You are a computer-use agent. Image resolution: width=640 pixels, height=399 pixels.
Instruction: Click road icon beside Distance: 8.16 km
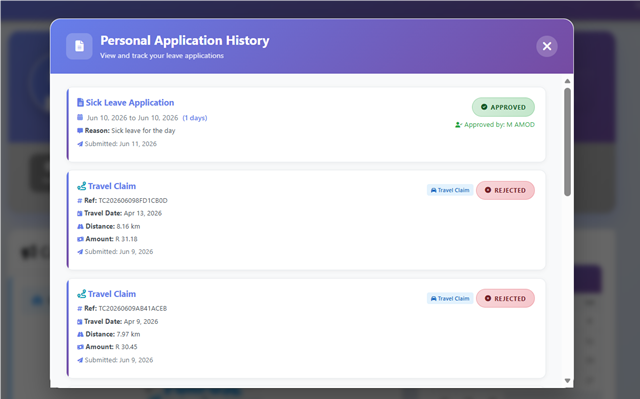80,226
